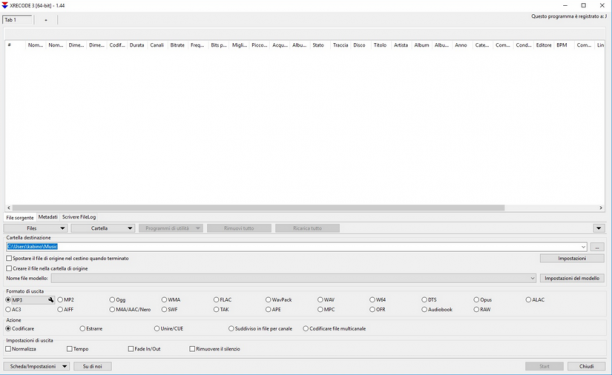Switch to the Metadati tab
This screenshot has height=375, width=612.
48,217
